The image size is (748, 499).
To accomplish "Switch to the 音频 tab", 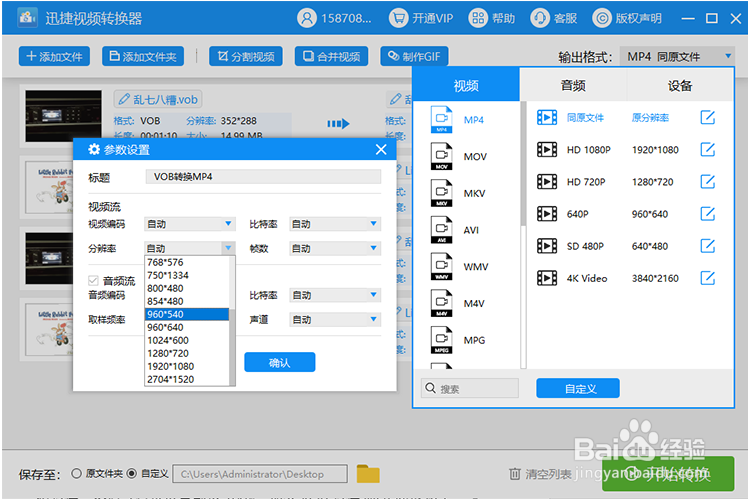I will (x=573, y=85).
